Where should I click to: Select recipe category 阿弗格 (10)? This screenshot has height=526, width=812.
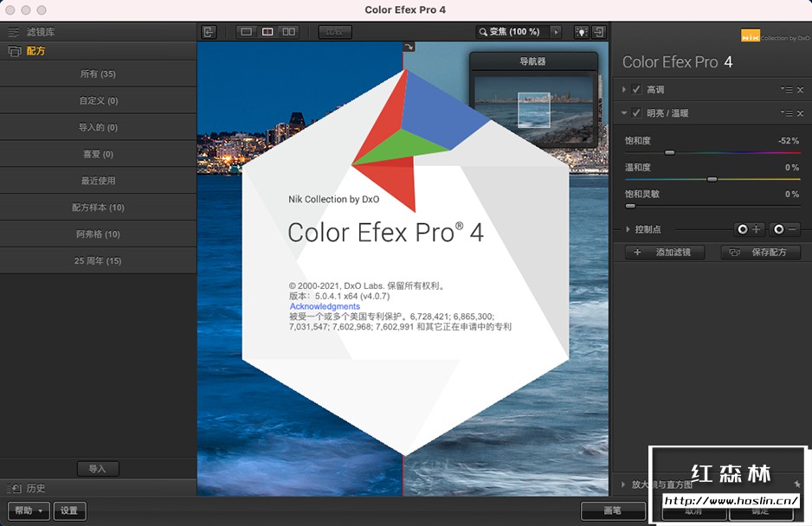(99, 234)
